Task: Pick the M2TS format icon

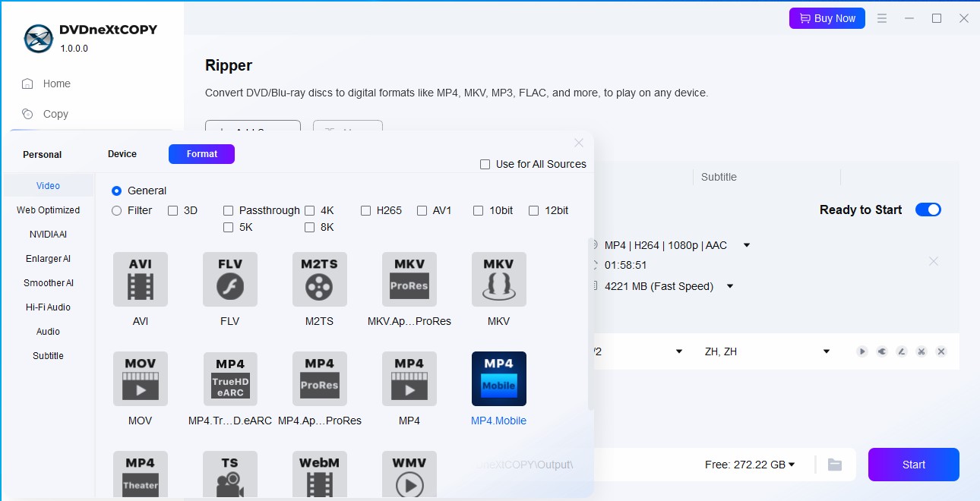Action: click(319, 279)
